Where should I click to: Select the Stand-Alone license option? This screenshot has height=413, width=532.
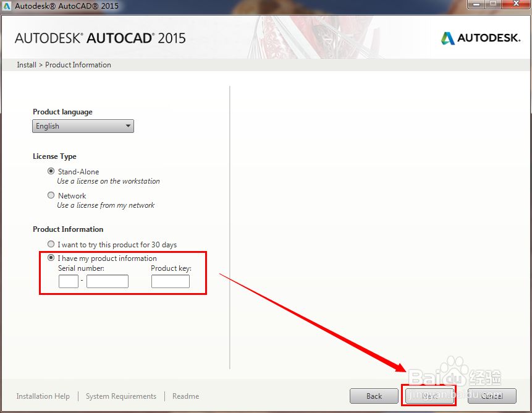pos(51,171)
